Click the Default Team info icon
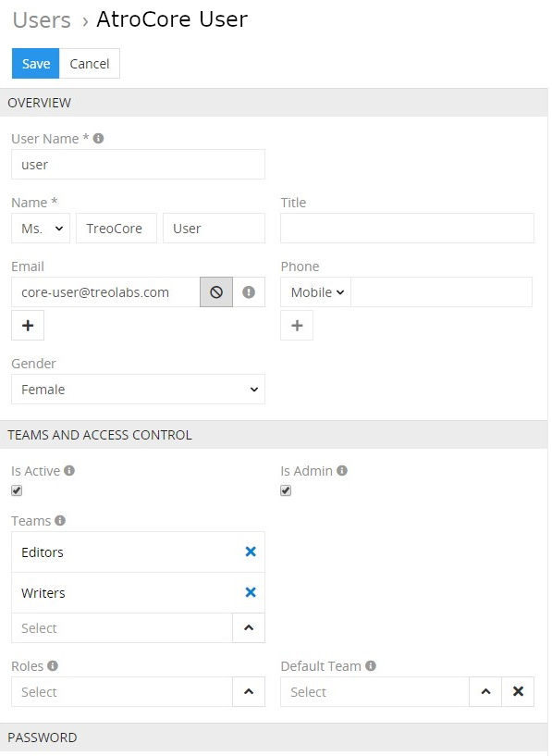552x756 pixels. coord(371,666)
